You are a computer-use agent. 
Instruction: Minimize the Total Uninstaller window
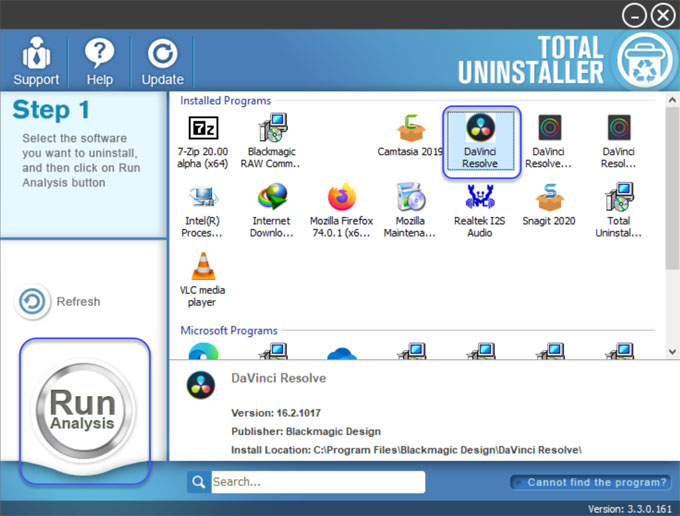coord(634,16)
